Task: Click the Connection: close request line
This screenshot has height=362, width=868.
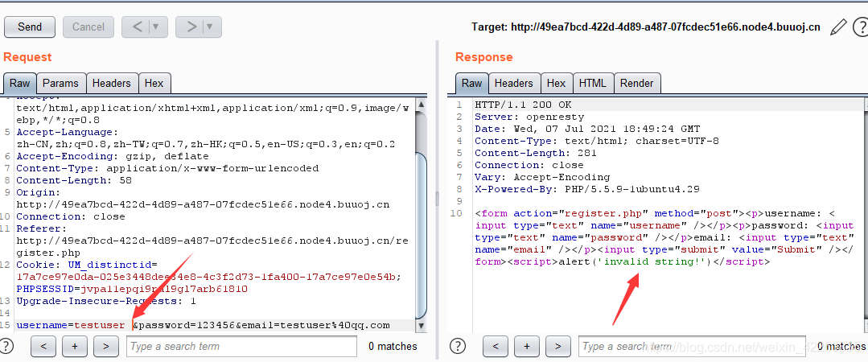Action: (70, 216)
